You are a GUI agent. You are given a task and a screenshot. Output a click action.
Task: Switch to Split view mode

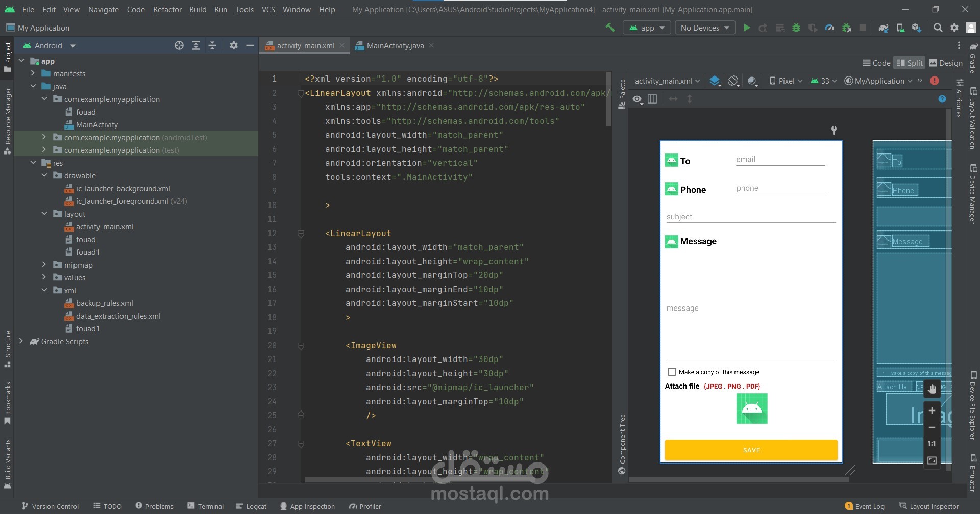[x=909, y=63]
